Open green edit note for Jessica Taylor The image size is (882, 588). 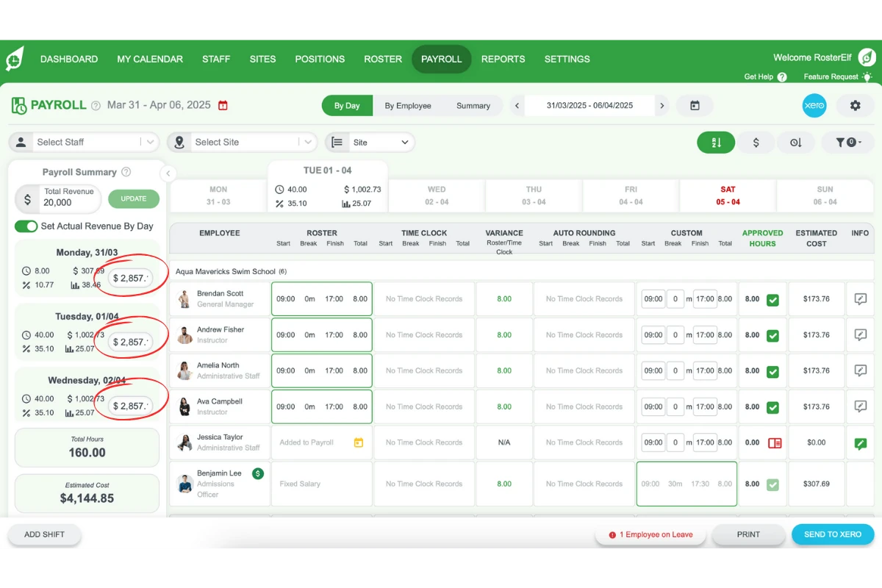(861, 443)
